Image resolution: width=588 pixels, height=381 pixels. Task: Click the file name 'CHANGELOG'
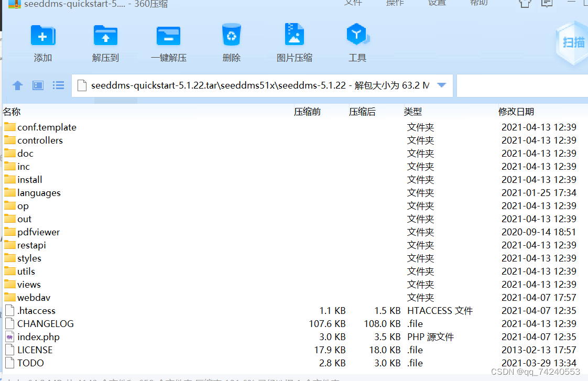point(46,324)
